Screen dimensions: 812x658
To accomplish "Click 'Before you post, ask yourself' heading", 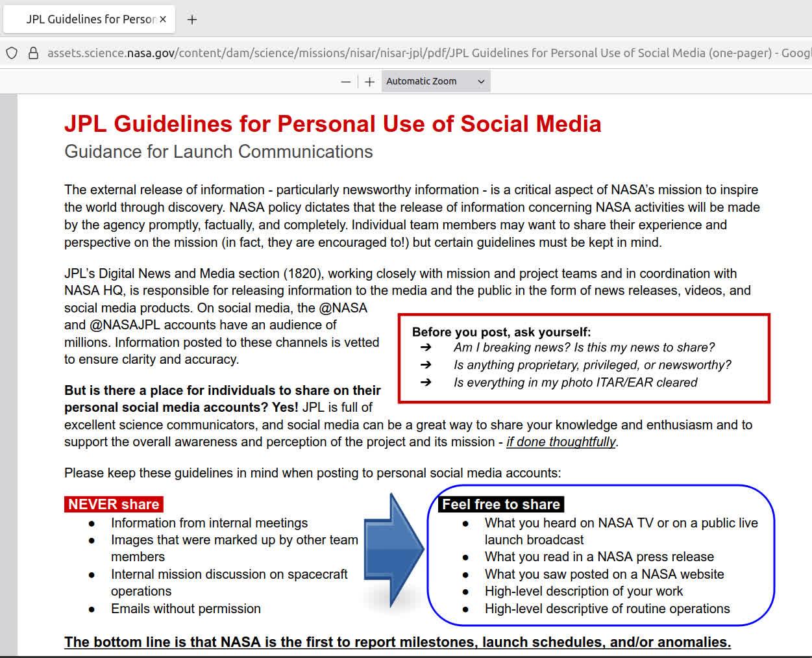I will click(x=501, y=332).
